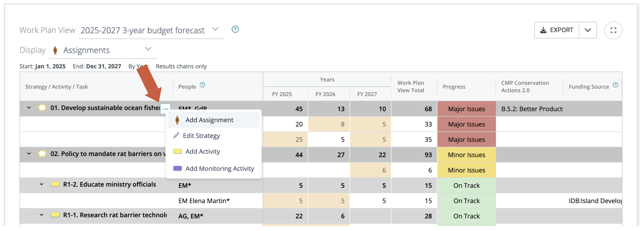The height and width of the screenshot is (231, 644).
Task: Click the R1-2 yellow activity icon
Action: (55, 184)
